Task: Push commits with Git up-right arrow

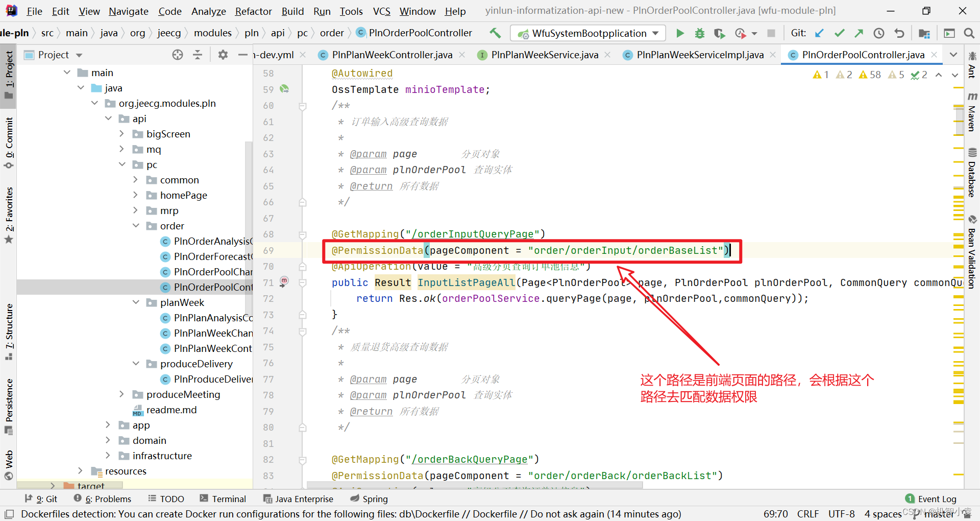Action: click(x=859, y=33)
